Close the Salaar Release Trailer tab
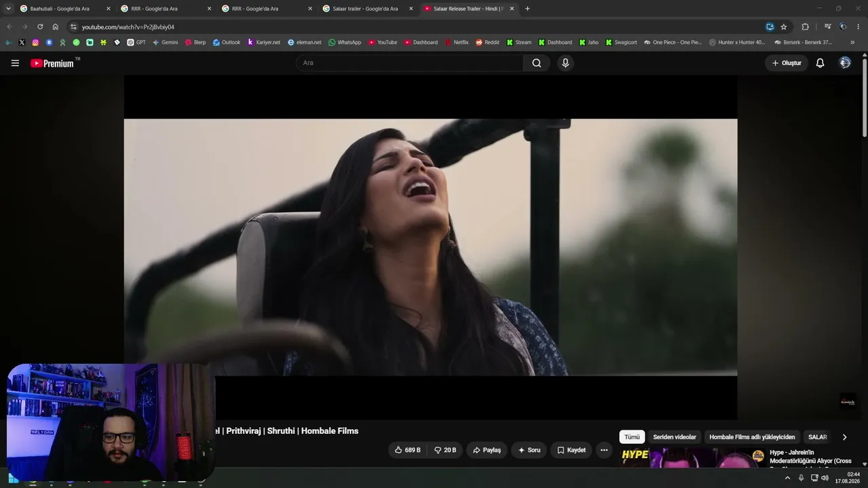This screenshot has height=488, width=868. pyautogui.click(x=511, y=9)
